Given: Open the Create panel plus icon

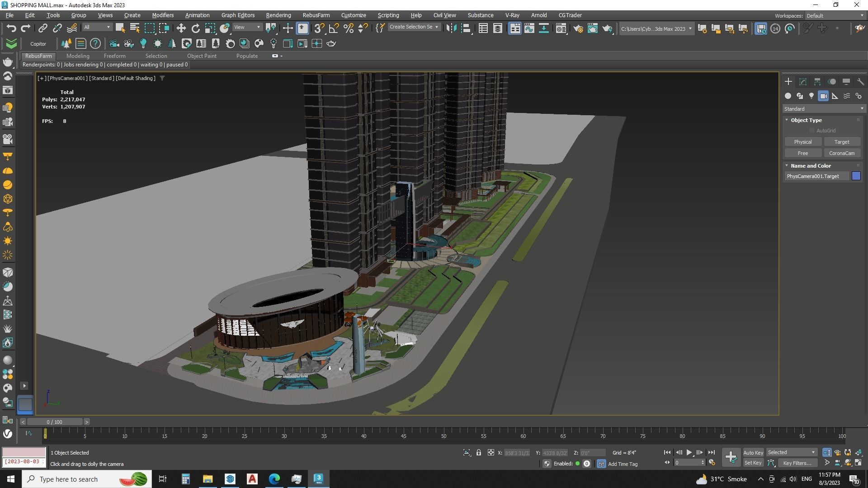Looking at the screenshot, I should click(788, 82).
